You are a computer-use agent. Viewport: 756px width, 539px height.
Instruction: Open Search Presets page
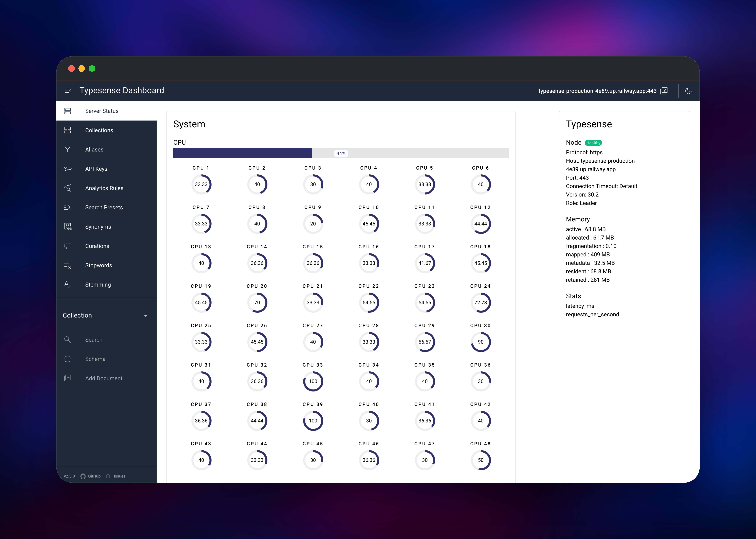[x=107, y=207]
